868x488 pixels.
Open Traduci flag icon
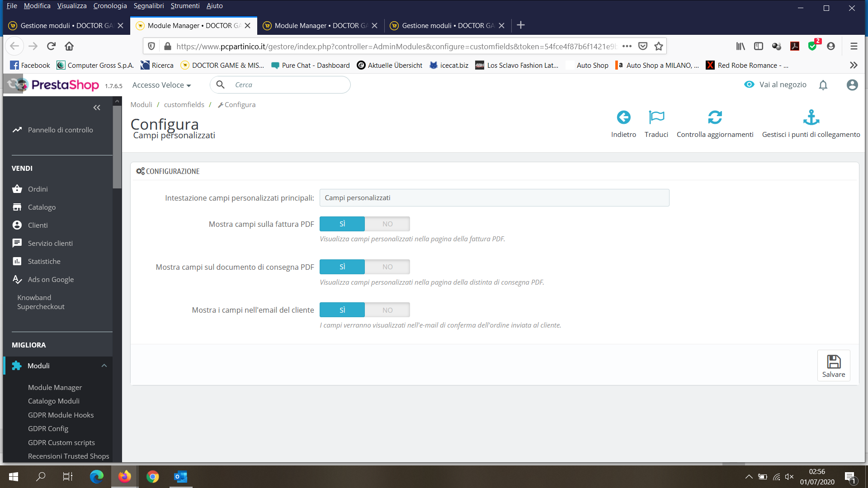(656, 118)
